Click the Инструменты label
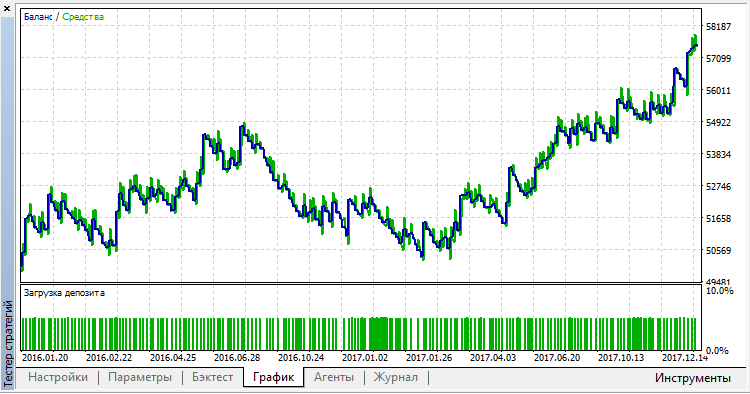Viewport: 750px width, 394px height. (x=693, y=378)
